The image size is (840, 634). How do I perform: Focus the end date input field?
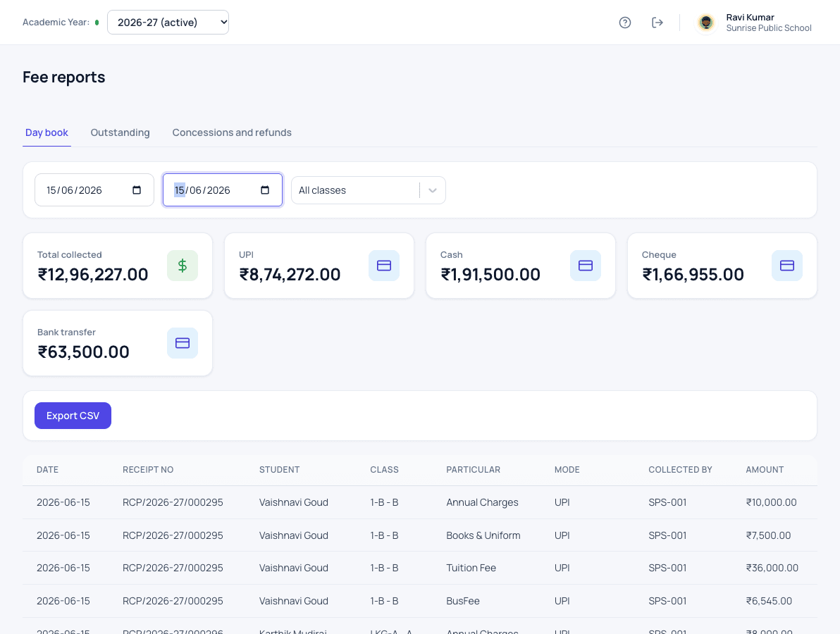tap(222, 190)
